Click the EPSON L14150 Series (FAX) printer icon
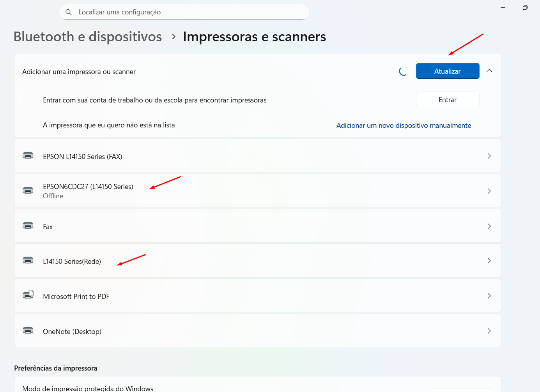This screenshot has height=392, width=540. pos(28,156)
